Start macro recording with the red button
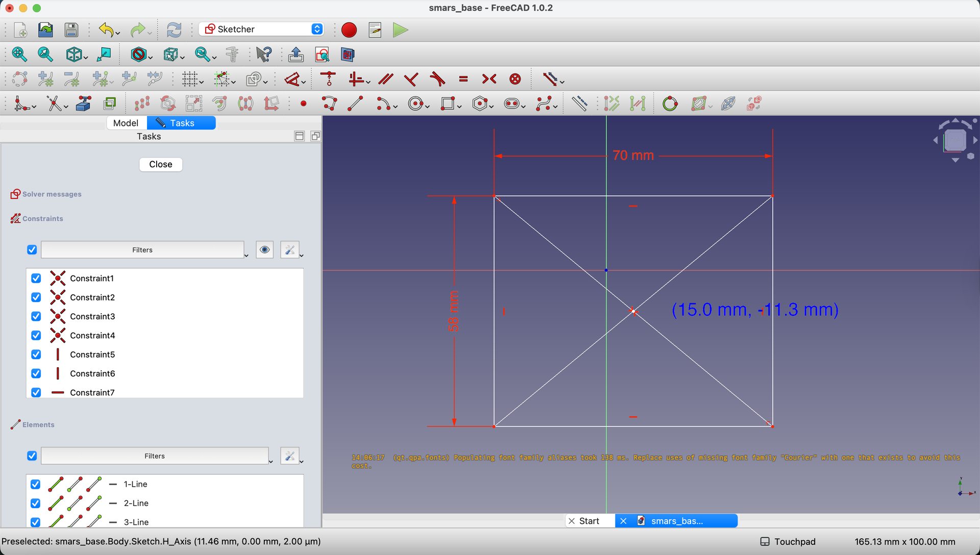Image resolution: width=980 pixels, height=555 pixels. pyautogui.click(x=349, y=30)
